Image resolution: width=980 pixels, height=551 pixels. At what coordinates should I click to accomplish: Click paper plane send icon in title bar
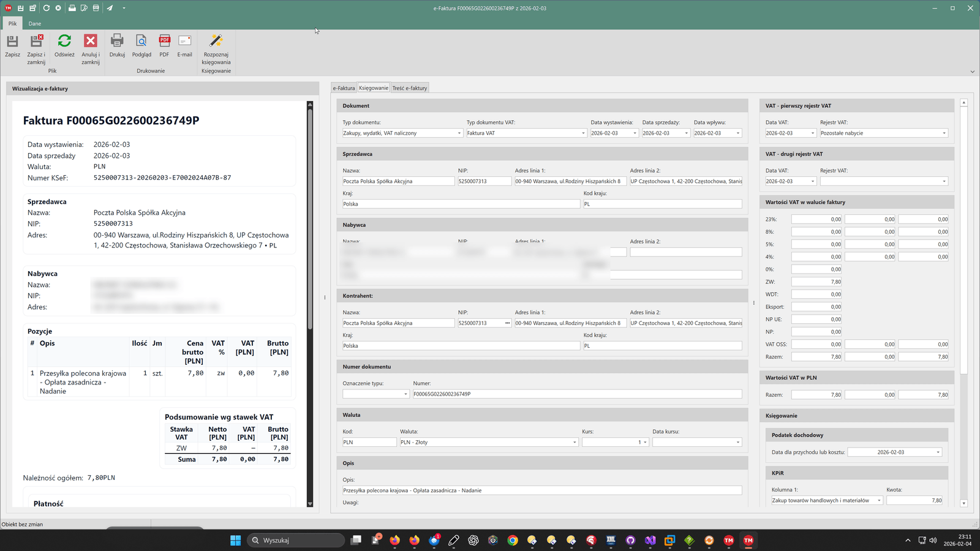pyautogui.click(x=110, y=8)
